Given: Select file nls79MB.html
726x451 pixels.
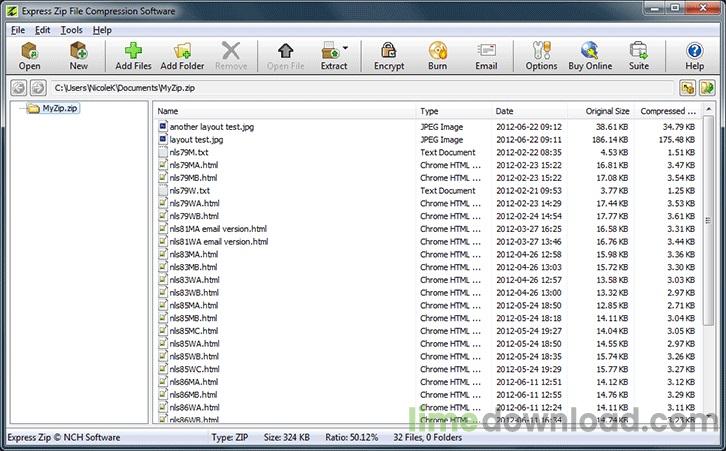Looking at the screenshot, I should point(193,178).
